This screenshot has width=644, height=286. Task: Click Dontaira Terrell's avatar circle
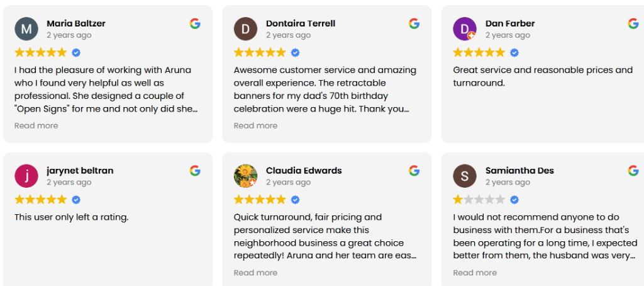click(246, 29)
